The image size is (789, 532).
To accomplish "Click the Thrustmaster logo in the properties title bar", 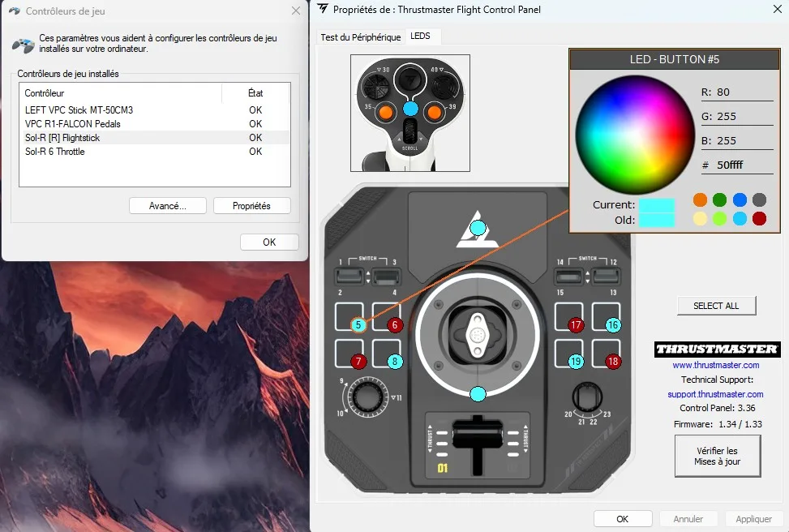I will [323, 10].
